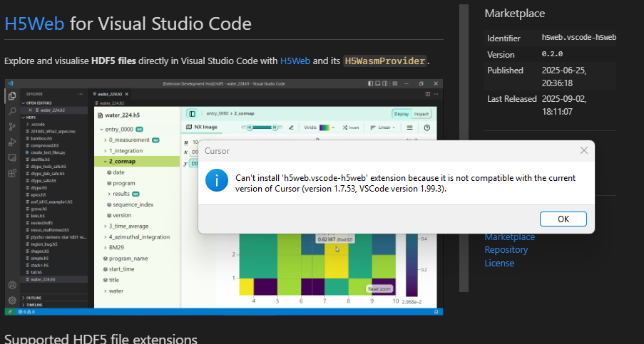The image size is (644, 344).
Task: Click the "Published" label
Action: click(x=505, y=71)
